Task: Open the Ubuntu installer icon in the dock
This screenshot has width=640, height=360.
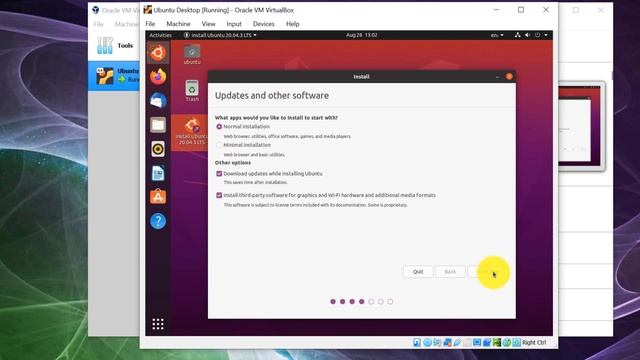Action: [x=158, y=53]
